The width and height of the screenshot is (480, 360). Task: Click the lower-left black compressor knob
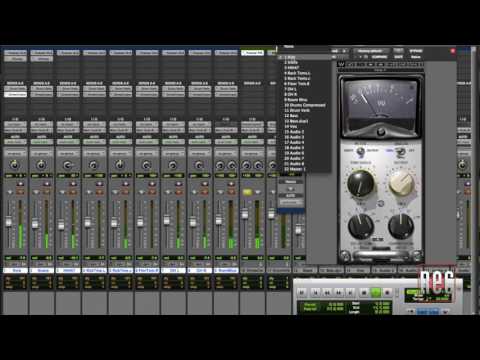click(361, 226)
